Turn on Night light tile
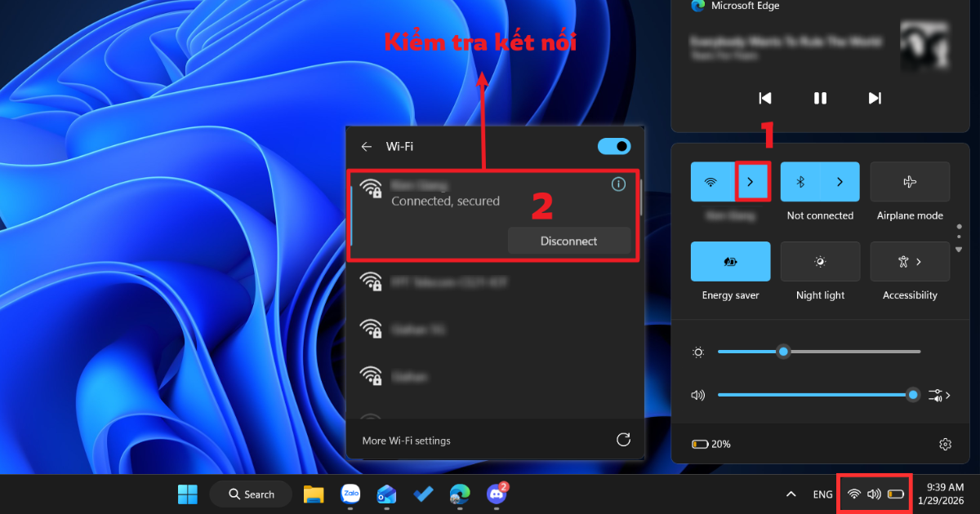This screenshot has width=980, height=514. (820, 262)
